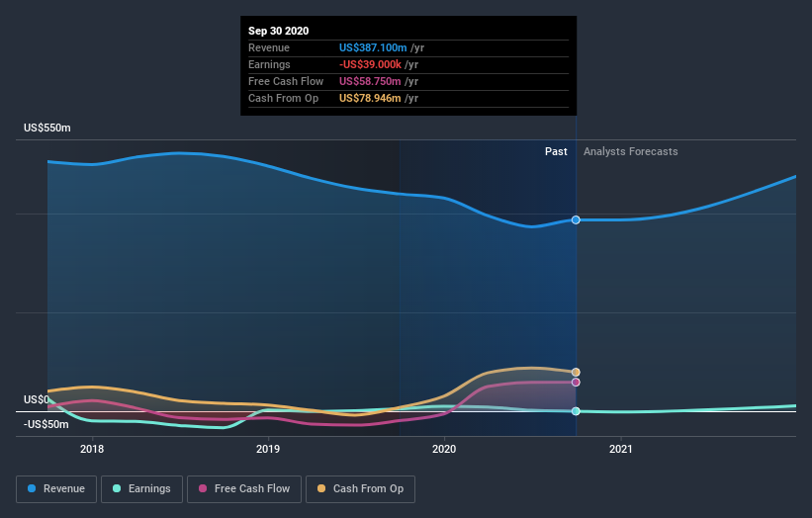Click the -US$39.000k earnings value
This screenshot has width=812, height=518.
pyautogui.click(x=370, y=64)
